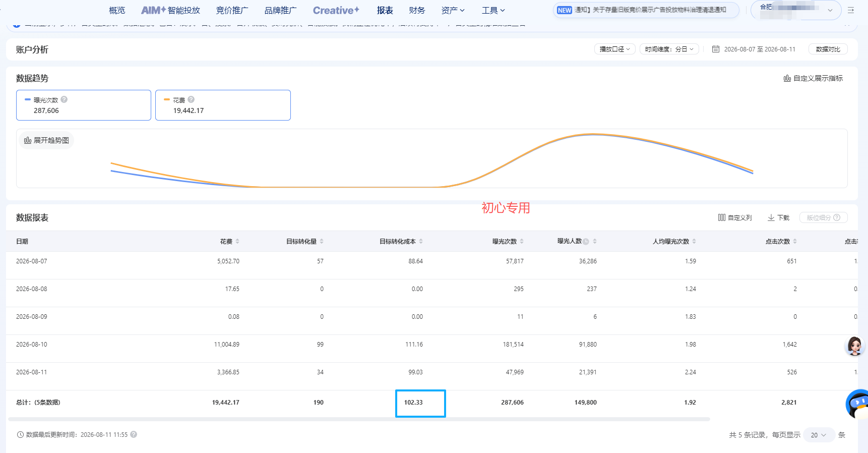The width and height of the screenshot is (868, 453).
Task: Open the 20 per-page dropdown
Action: [818, 435]
